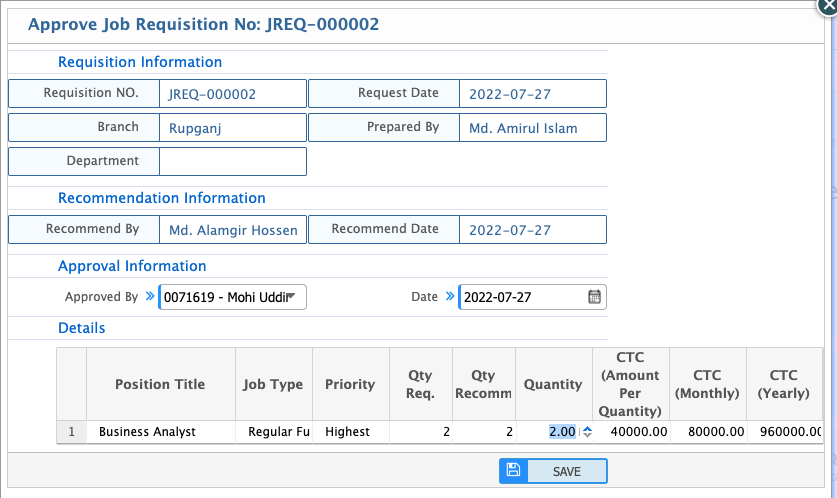837x498 pixels.
Task: Click the approval Date input field
Action: pyautogui.click(x=522, y=297)
